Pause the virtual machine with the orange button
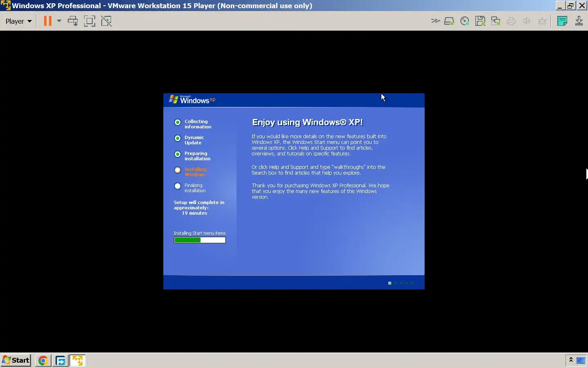 (48, 21)
